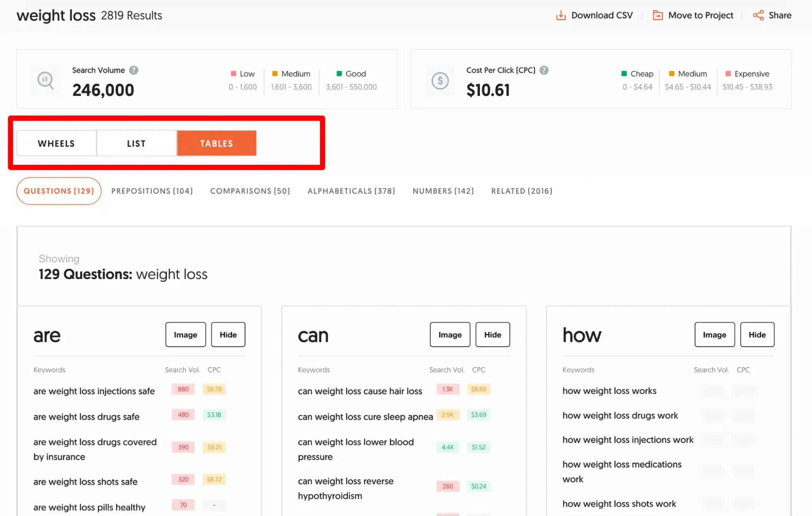Click the 880 search volume badge
This screenshot has width=812, height=516.
183,389
